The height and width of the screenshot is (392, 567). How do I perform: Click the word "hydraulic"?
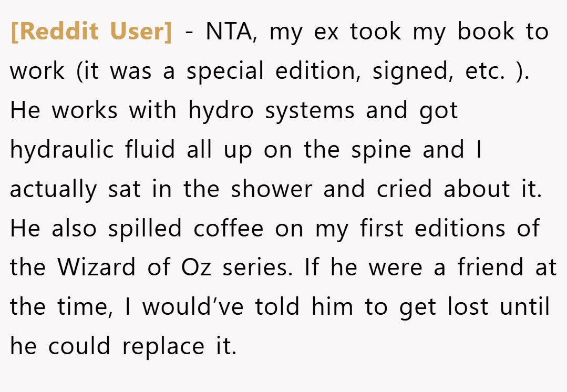[x=62, y=150]
